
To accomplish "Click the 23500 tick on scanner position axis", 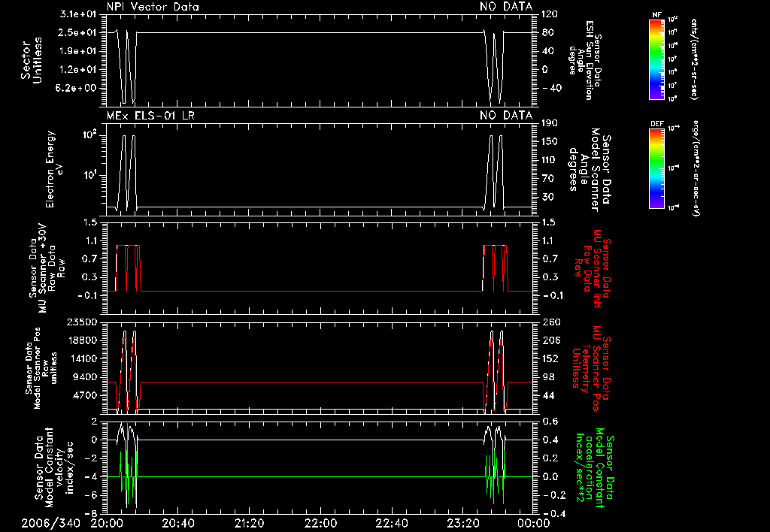I will click(x=82, y=322).
